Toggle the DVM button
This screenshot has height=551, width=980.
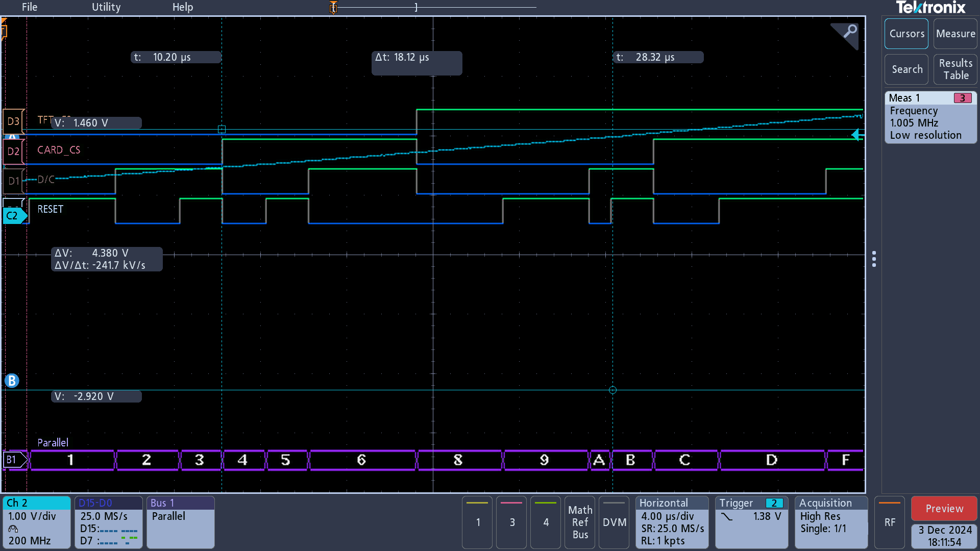(614, 522)
